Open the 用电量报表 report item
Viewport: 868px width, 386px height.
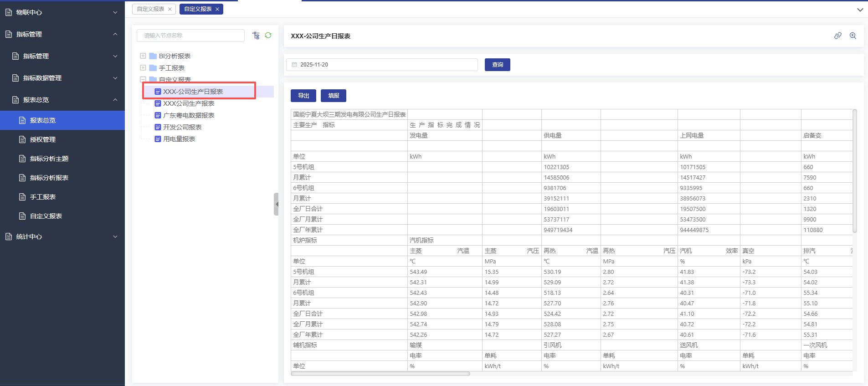(179, 139)
